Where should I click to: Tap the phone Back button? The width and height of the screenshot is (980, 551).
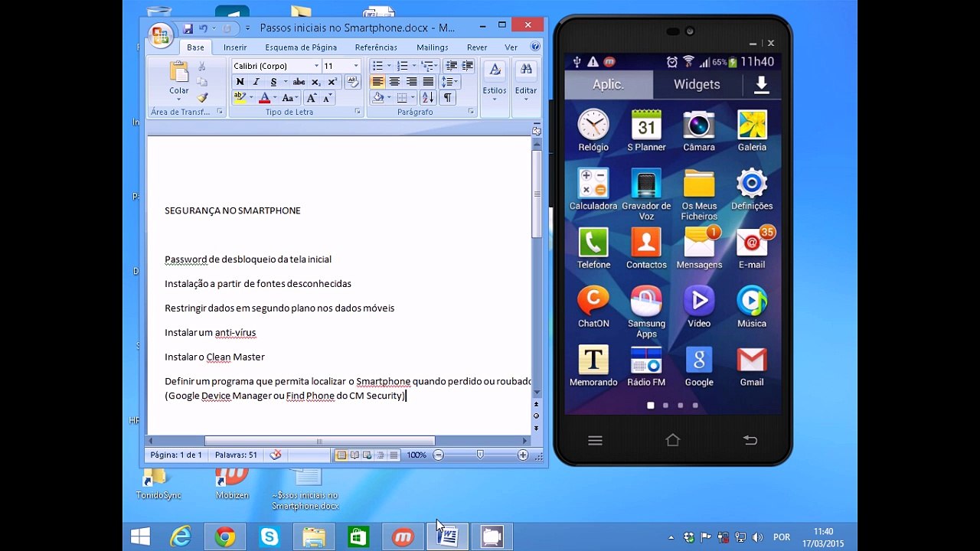[x=750, y=440]
